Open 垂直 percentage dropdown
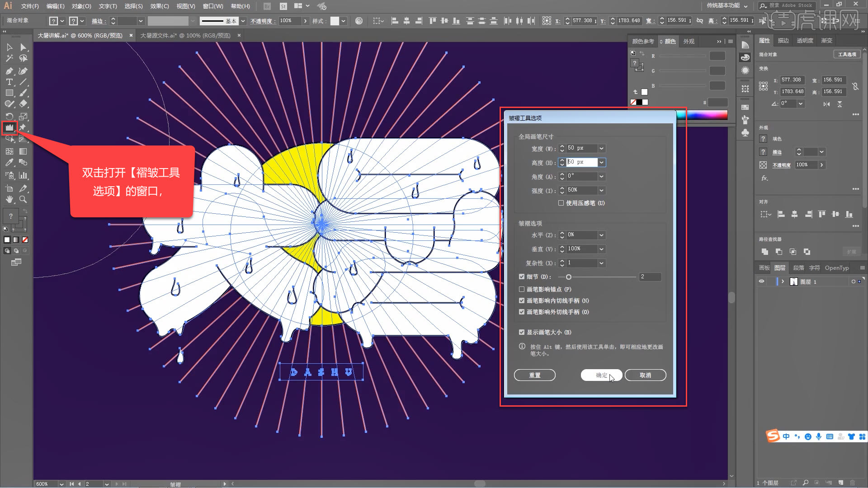This screenshot has width=868, height=488. 601,249
